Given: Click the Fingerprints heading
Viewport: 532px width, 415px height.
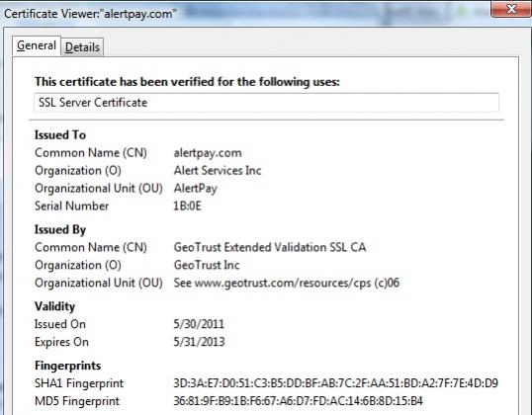Looking at the screenshot, I should 68,366.
